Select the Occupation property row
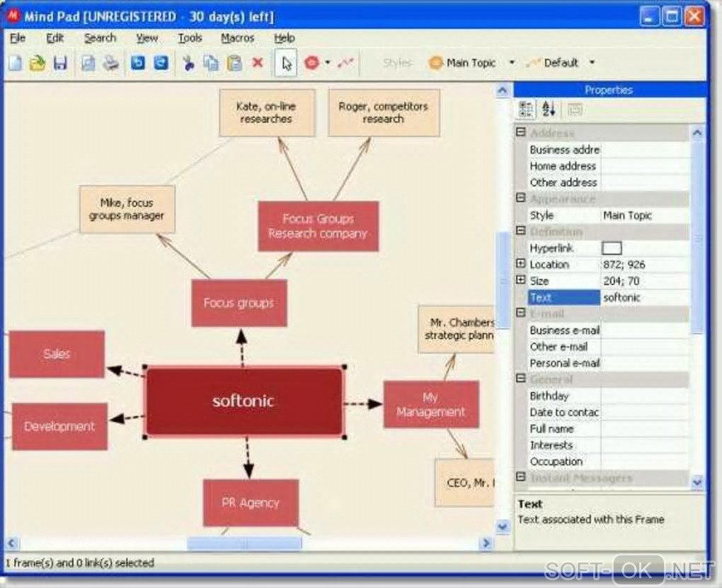 click(x=608, y=461)
